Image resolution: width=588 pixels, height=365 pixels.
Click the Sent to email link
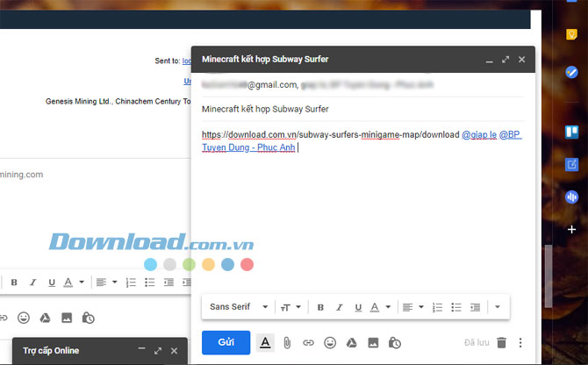click(187, 61)
